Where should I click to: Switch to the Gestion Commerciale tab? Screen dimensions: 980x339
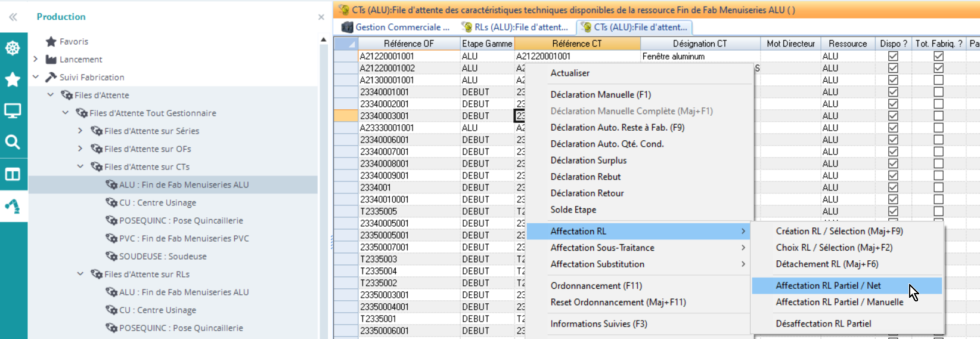pos(396,27)
